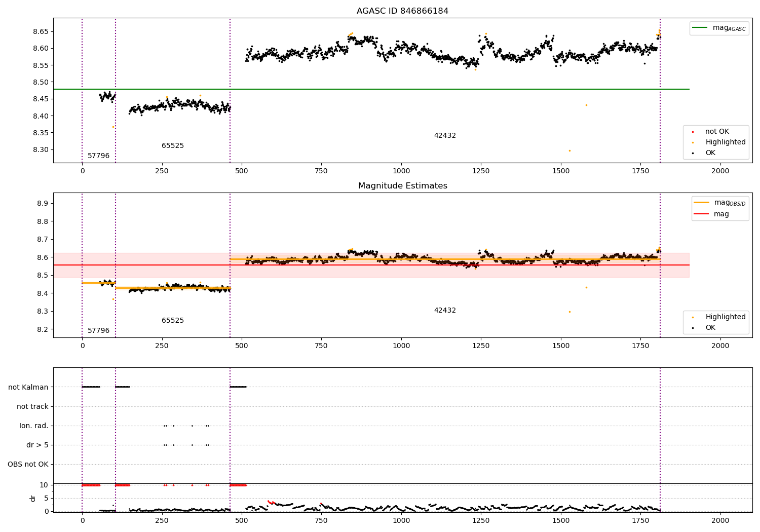Click the "8.65" y-axis tick label
The height and width of the screenshot is (532, 760).
pos(41,31)
